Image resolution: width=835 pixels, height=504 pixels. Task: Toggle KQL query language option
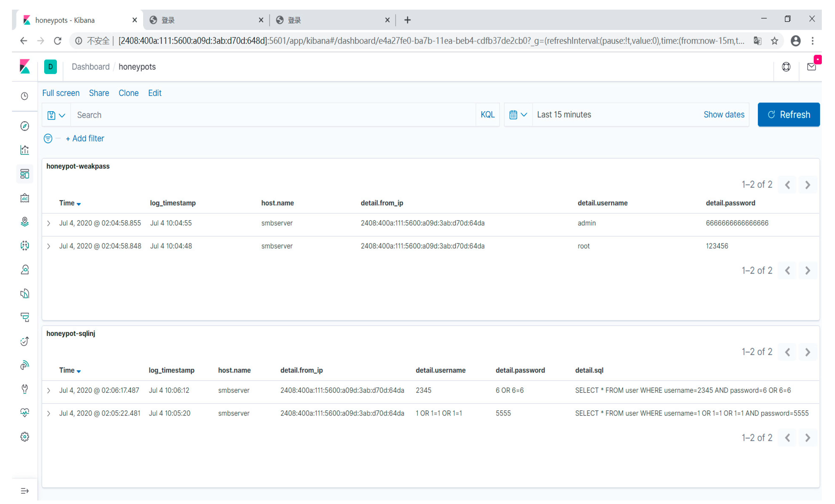(x=487, y=114)
